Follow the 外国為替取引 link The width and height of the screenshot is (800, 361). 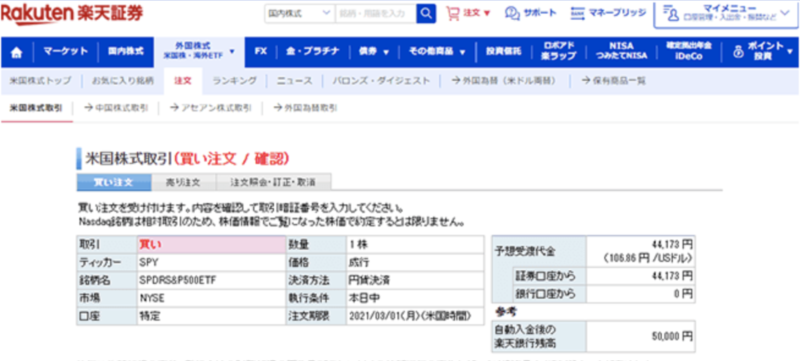tap(305, 108)
